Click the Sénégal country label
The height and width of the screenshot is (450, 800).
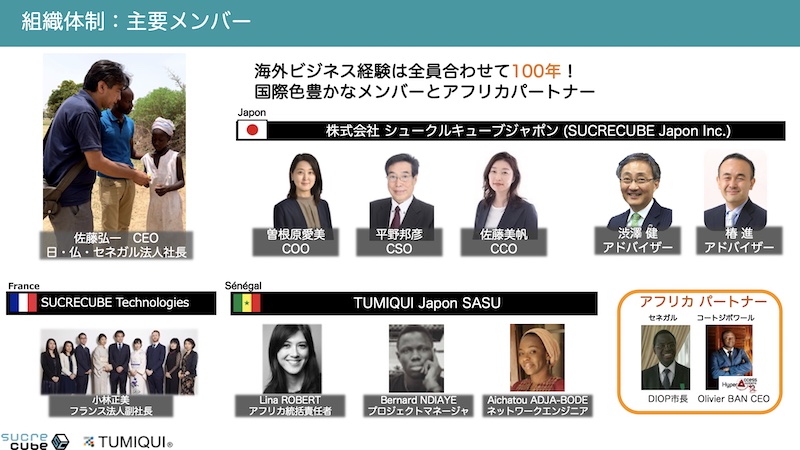pyautogui.click(x=243, y=286)
